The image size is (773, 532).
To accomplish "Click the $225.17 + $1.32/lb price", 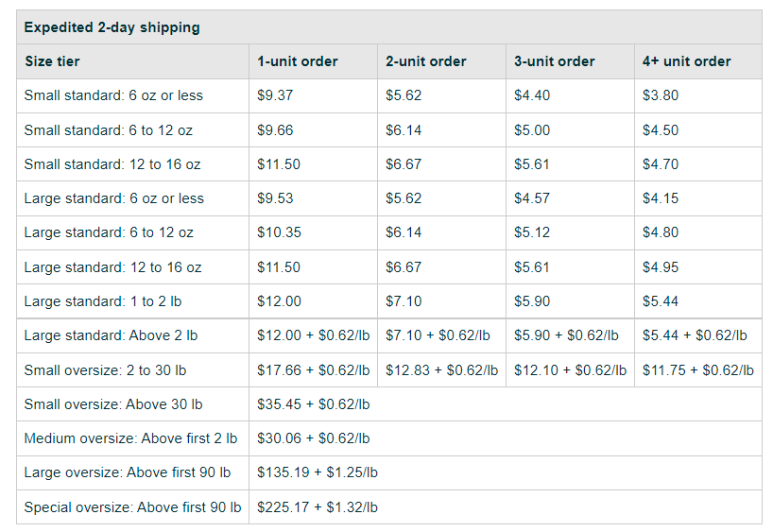I will pos(318,507).
